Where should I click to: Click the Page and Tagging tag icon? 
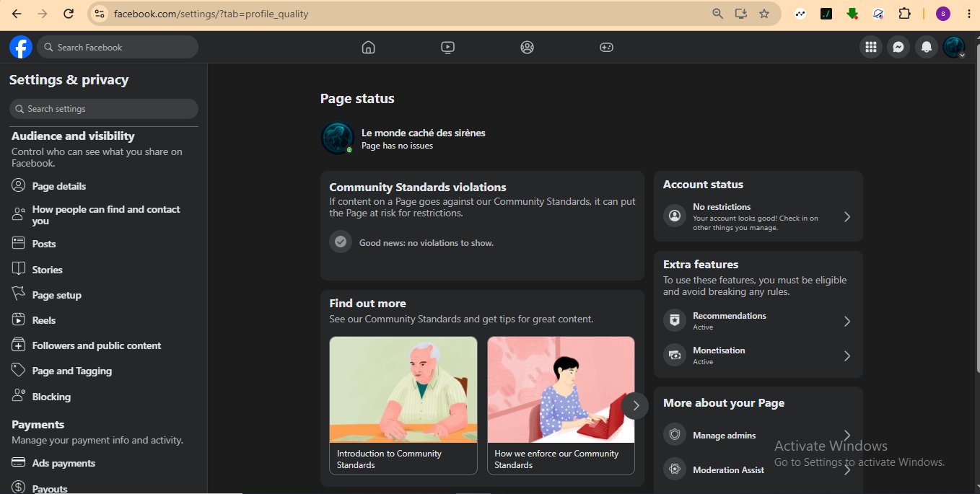tap(19, 370)
